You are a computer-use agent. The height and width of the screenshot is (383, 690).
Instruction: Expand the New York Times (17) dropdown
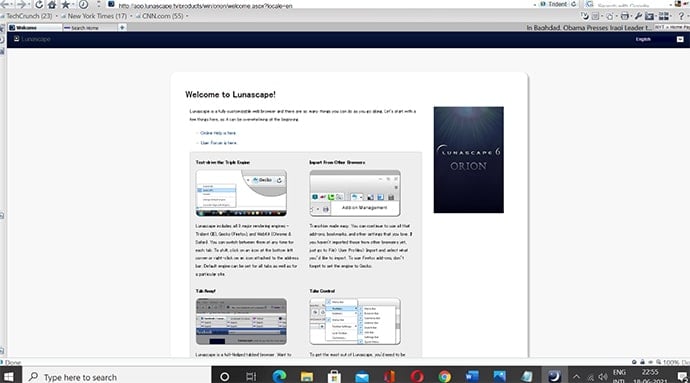131,16
